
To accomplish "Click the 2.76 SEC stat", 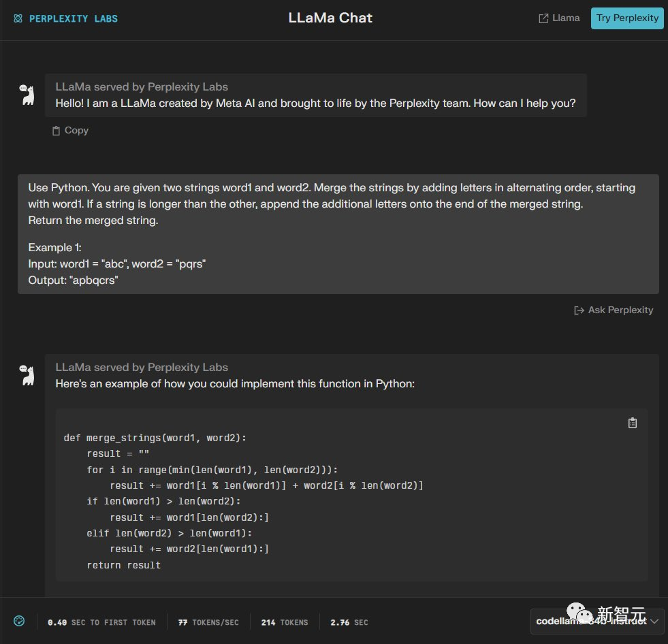I will pos(349,622).
